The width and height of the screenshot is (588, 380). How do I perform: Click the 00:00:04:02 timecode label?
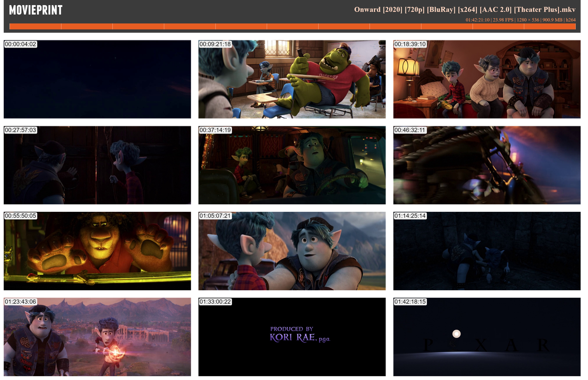20,44
